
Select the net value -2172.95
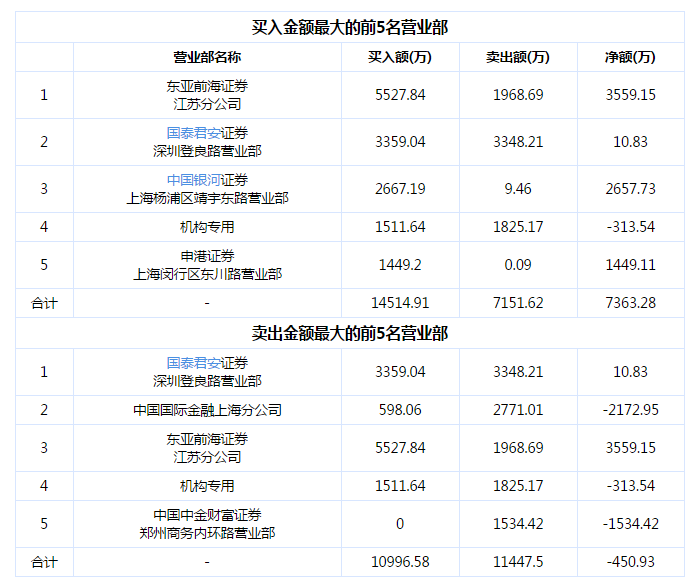[630, 410]
